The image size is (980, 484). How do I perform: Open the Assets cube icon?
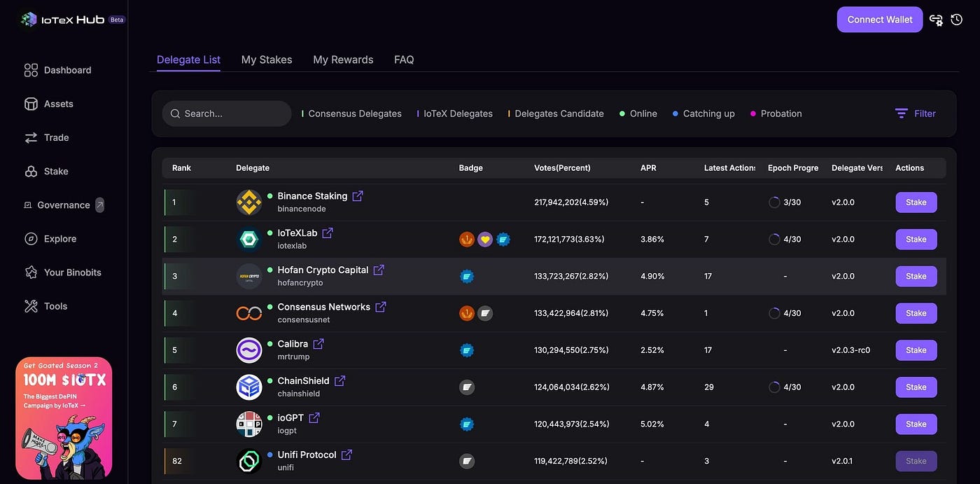[31, 104]
